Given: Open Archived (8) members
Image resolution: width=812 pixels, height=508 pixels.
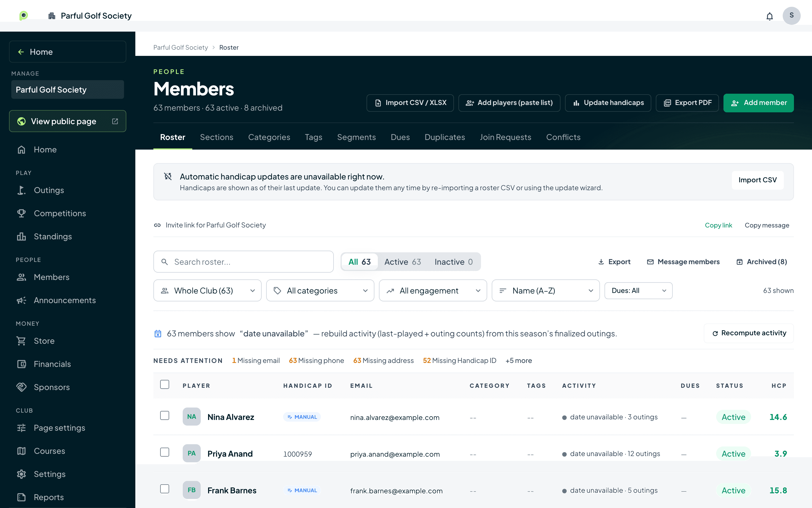Looking at the screenshot, I should (761, 262).
